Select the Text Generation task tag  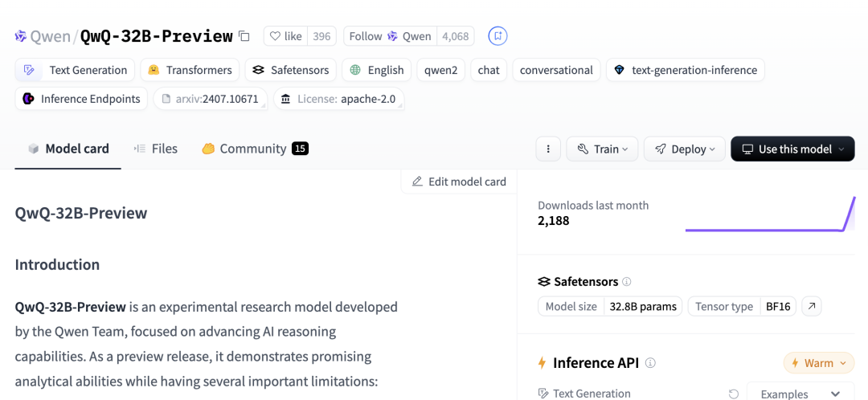pos(75,70)
